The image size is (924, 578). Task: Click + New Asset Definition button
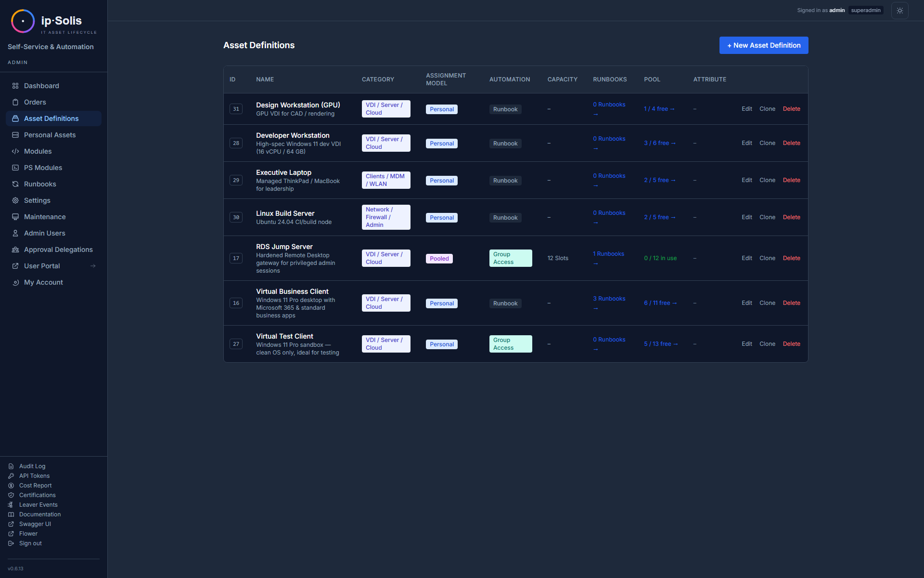coord(764,45)
